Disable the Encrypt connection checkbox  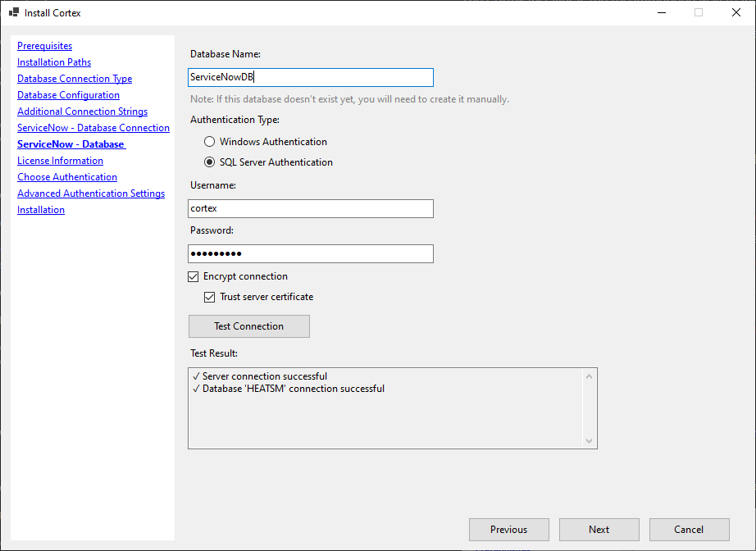point(193,276)
